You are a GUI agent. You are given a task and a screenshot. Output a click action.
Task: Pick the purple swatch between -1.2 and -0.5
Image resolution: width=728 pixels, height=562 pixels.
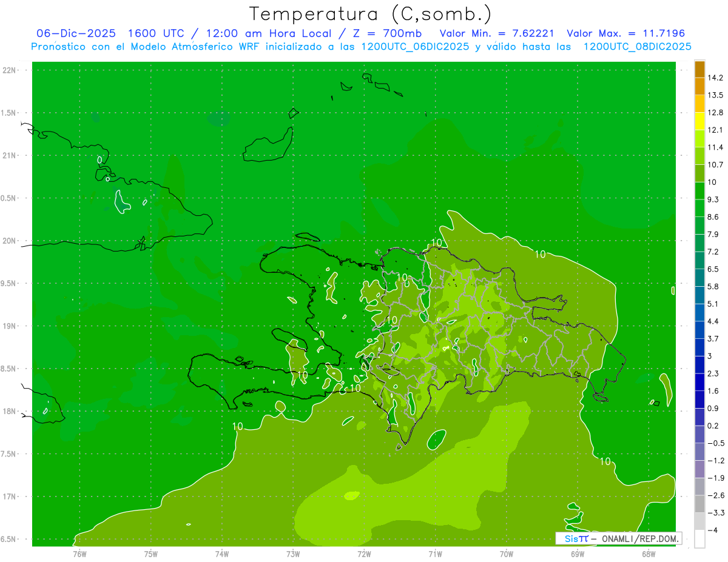(699, 452)
